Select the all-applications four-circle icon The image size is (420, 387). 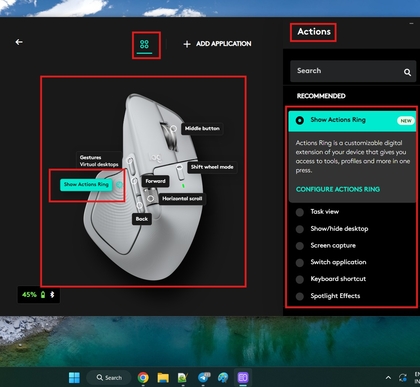tap(144, 44)
